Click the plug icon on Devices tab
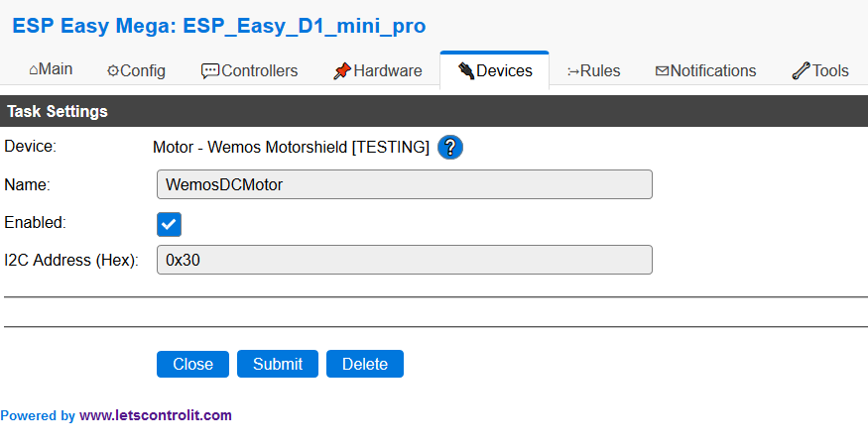The width and height of the screenshot is (868, 447). [x=466, y=70]
